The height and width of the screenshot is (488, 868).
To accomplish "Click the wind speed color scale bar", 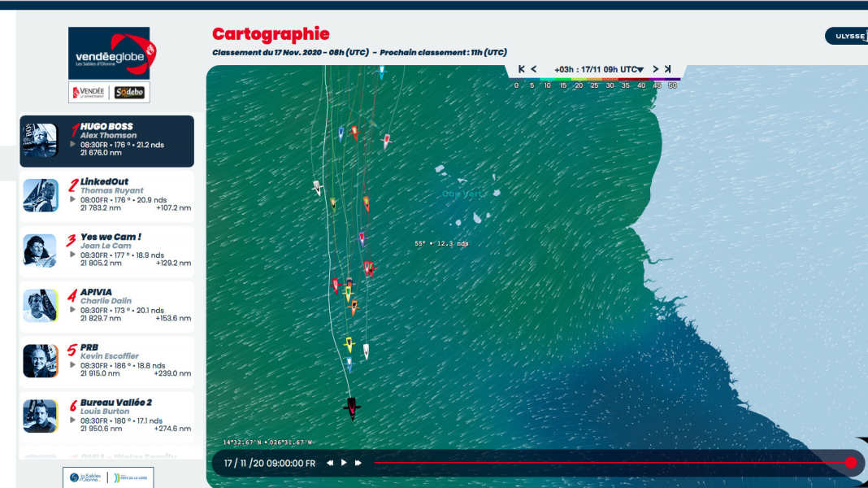I will coord(596,79).
